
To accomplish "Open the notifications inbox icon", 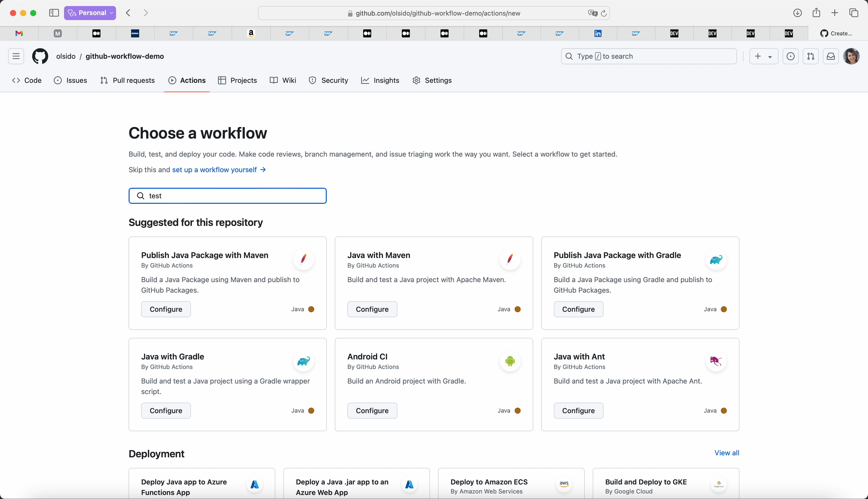I will tap(831, 56).
